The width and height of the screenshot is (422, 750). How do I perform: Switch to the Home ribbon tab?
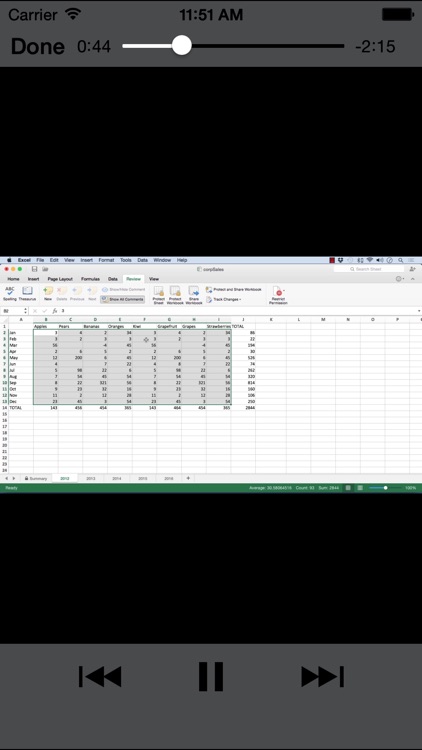13,279
